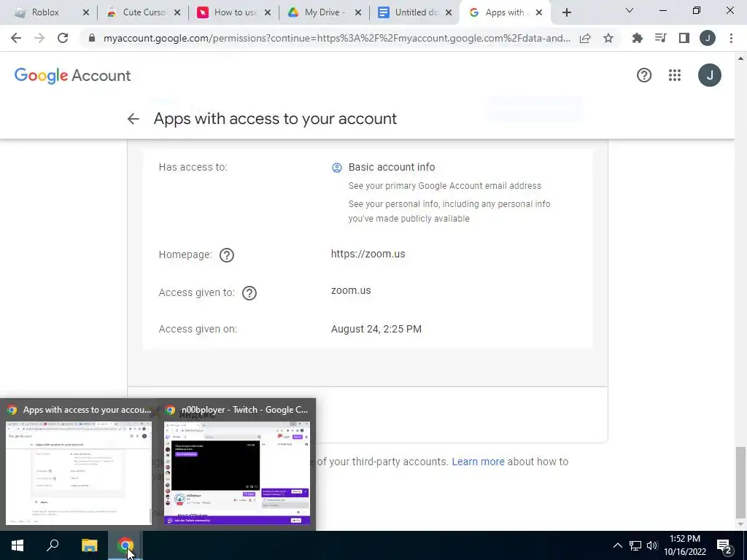Close the My Drive tab
Screen dimensions: 747x560
point(358,13)
